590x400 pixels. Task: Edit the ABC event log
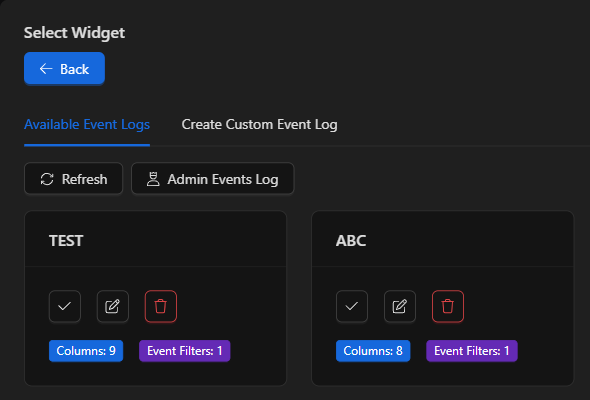click(400, 306)
